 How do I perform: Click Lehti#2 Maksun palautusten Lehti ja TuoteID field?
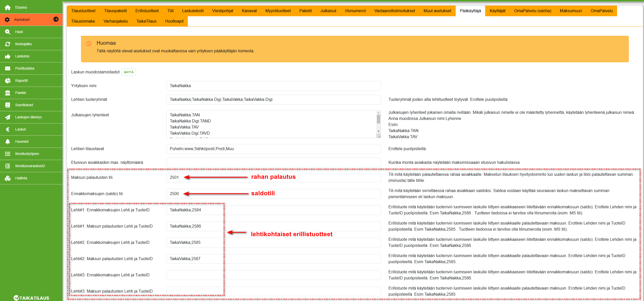coord(273,259)
